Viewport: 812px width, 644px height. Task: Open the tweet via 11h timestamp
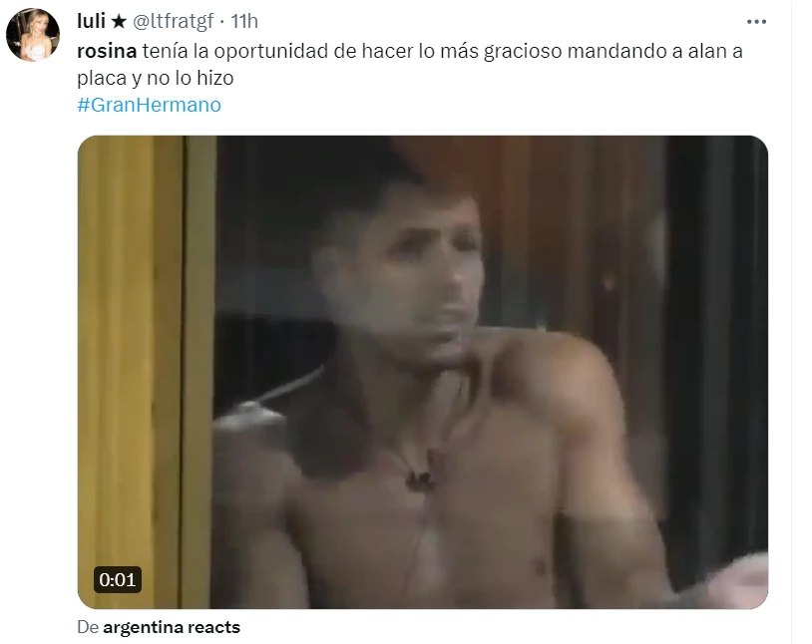244,21
